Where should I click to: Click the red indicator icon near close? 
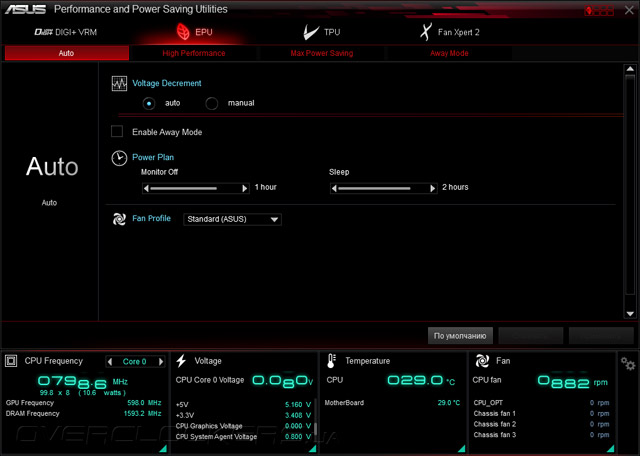click(x=599, y=10)
